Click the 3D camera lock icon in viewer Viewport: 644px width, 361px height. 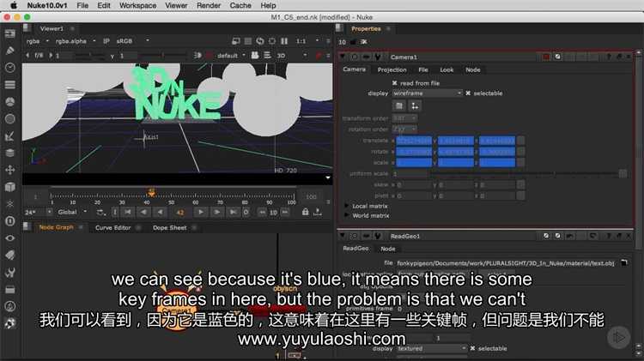(x=255, y=55)
